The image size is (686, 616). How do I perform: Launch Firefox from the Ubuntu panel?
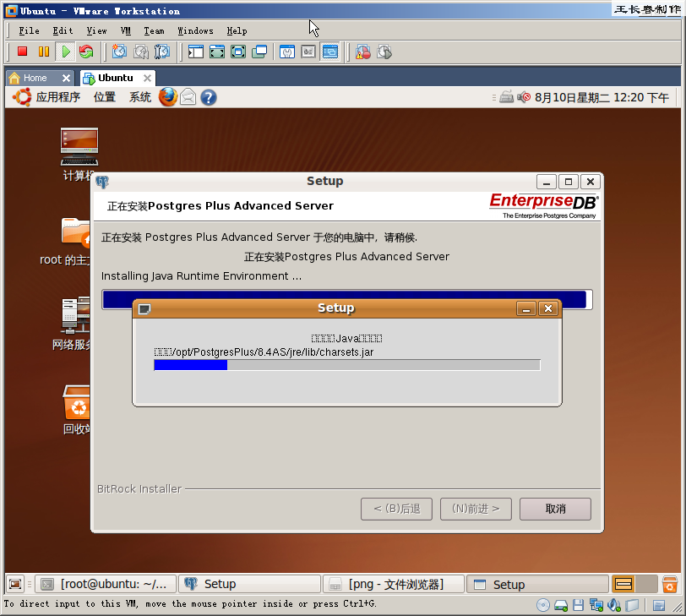pos(168,97)
